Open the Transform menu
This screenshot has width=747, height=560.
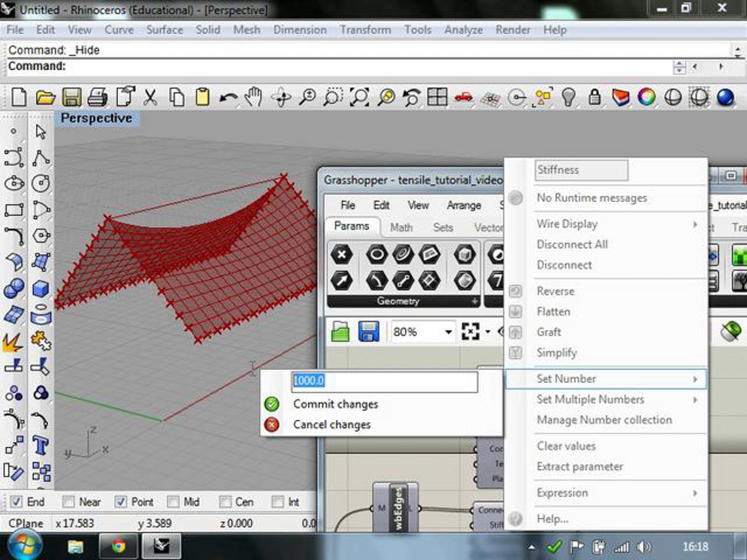tap(365, 30)
